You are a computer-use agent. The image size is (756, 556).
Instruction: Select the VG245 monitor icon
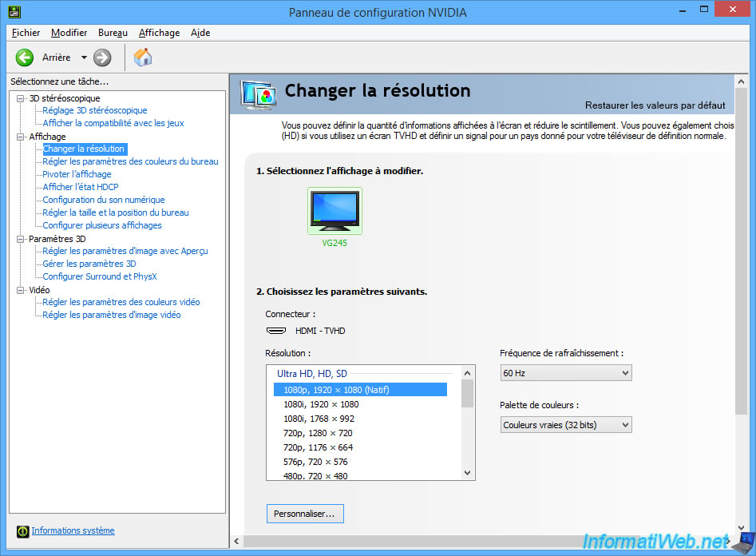334,210
